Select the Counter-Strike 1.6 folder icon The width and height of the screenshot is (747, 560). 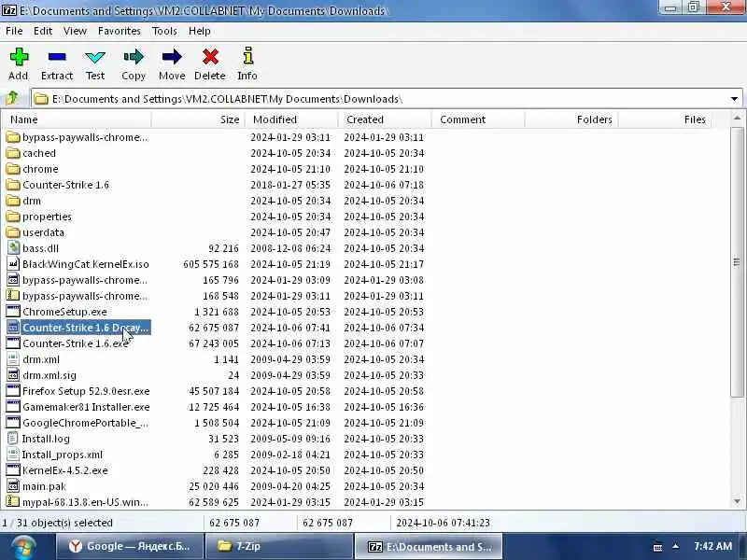[x=13, y=185]
